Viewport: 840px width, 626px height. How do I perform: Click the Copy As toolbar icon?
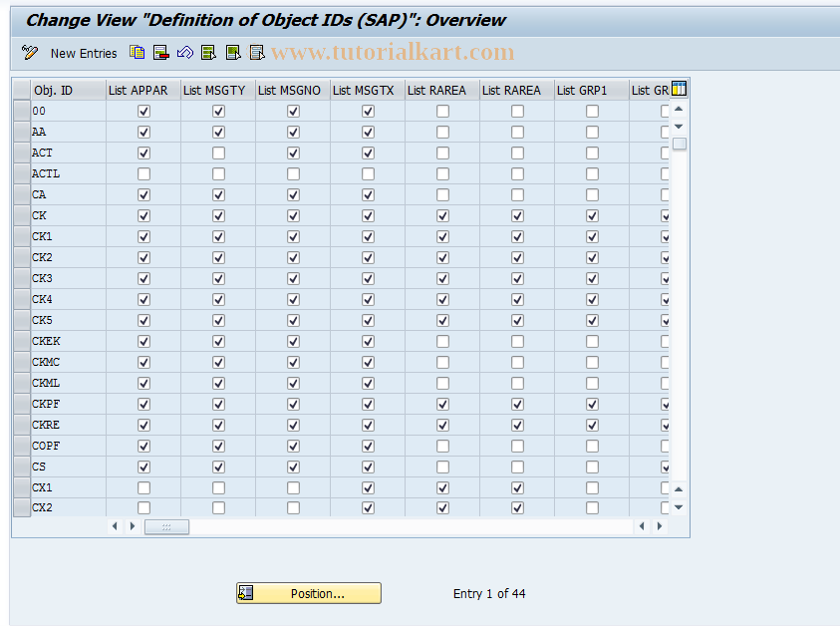click(138, 53)
